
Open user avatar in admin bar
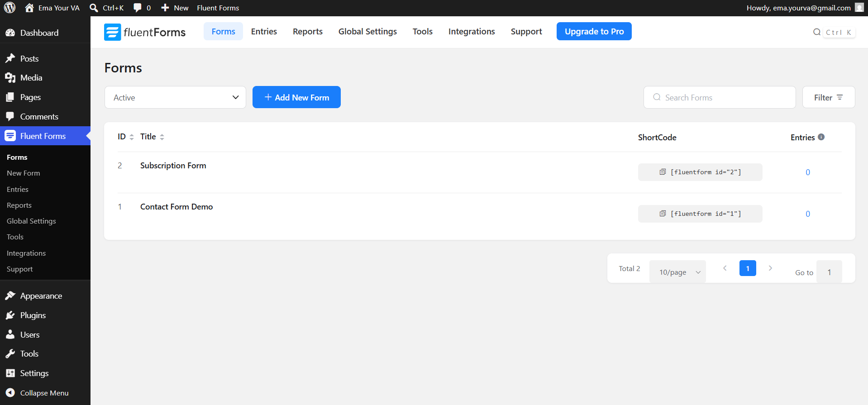coord(859,7)
